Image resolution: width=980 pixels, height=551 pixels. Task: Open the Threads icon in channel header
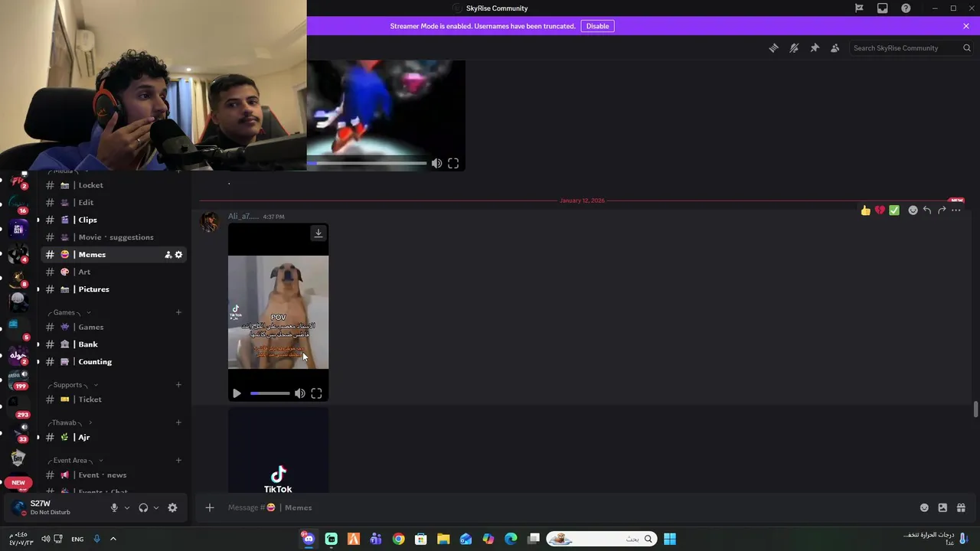tap(774, 48)
